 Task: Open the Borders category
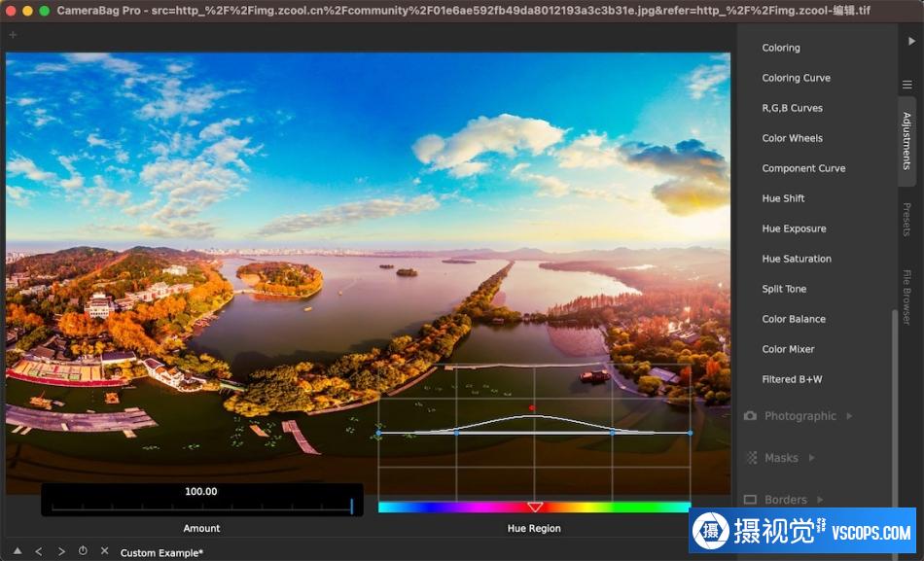786,500
